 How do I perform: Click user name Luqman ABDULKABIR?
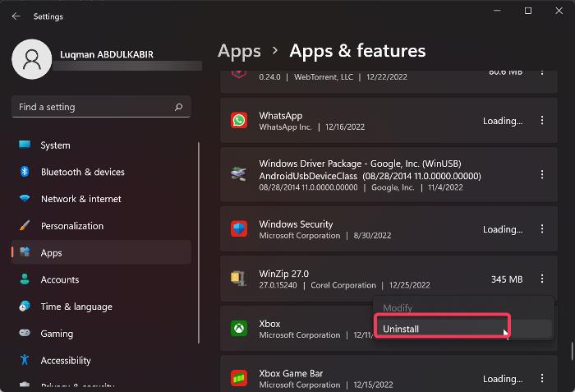106,55
